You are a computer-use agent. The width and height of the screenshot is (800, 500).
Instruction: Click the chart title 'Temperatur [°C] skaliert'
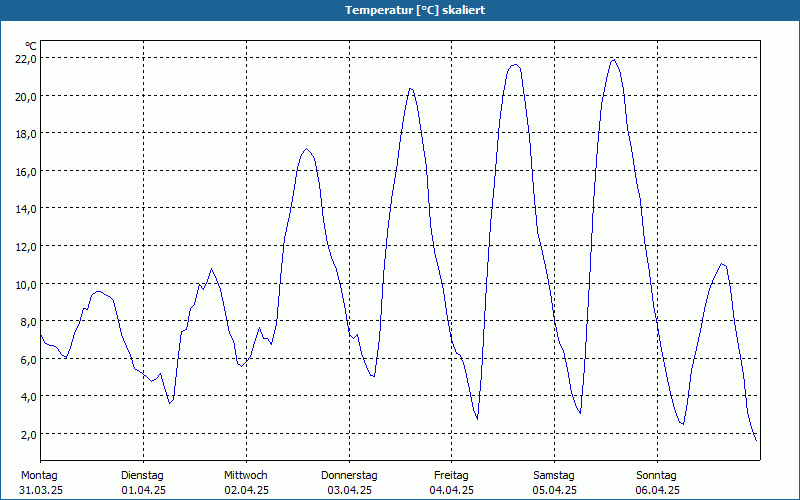415,10
